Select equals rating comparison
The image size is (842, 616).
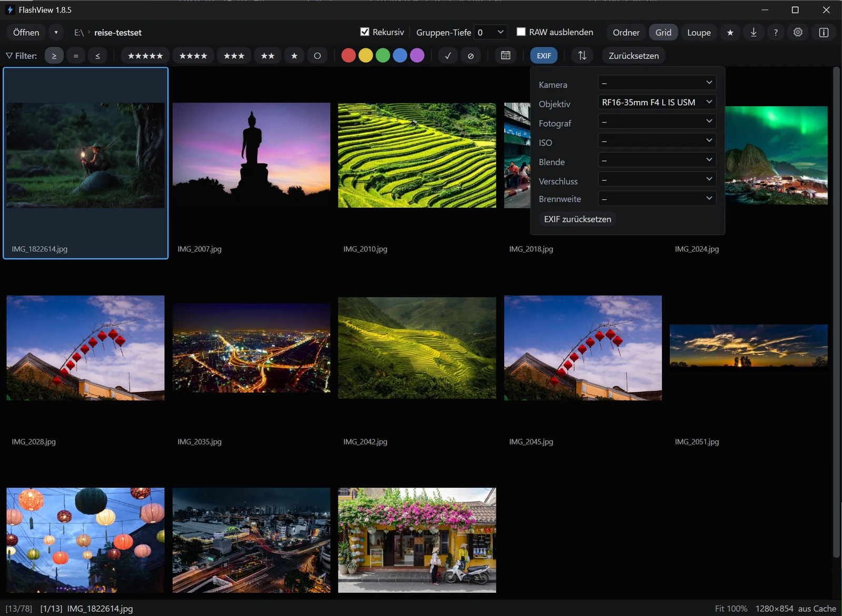pyautogui.click(x=76, y=56)
